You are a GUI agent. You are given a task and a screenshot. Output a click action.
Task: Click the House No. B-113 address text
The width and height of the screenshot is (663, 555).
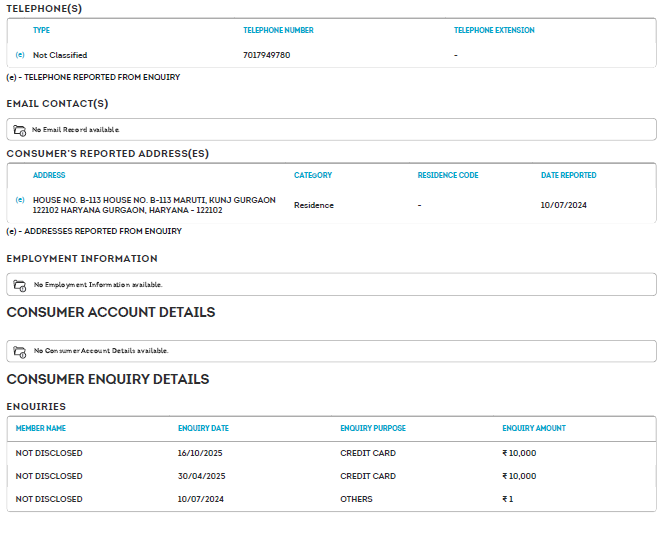point(154,205)
